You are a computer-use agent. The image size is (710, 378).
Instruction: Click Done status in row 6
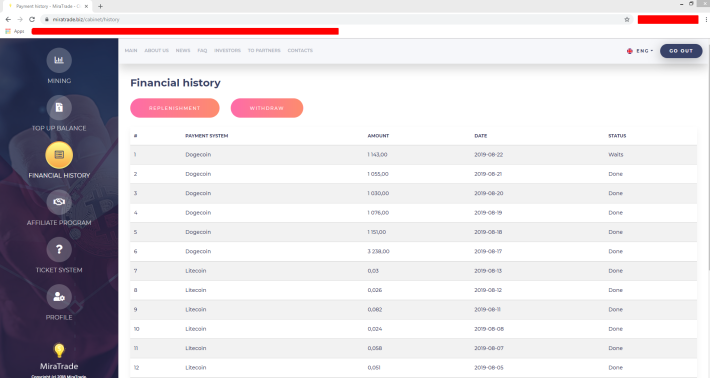[615, 252]
